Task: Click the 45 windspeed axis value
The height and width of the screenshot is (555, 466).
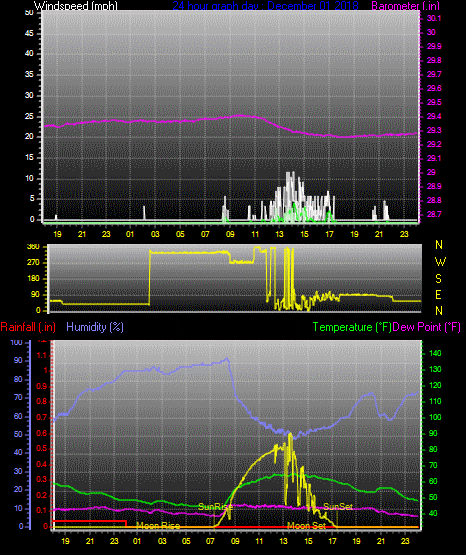Action: pos(29,34)
